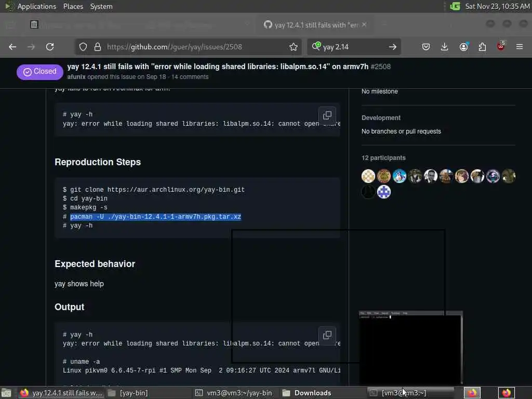This screenshot has height=399, width=532.
Task: Open the System menu
Action: tap(101, 6)
